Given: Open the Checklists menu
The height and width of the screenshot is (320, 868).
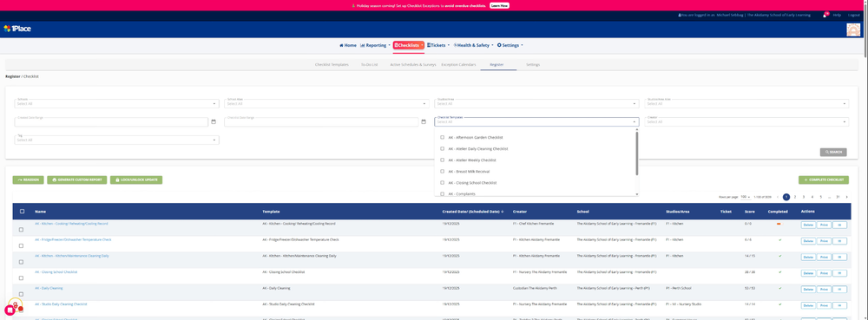Looking at the screenshot, I should point(409,45).
